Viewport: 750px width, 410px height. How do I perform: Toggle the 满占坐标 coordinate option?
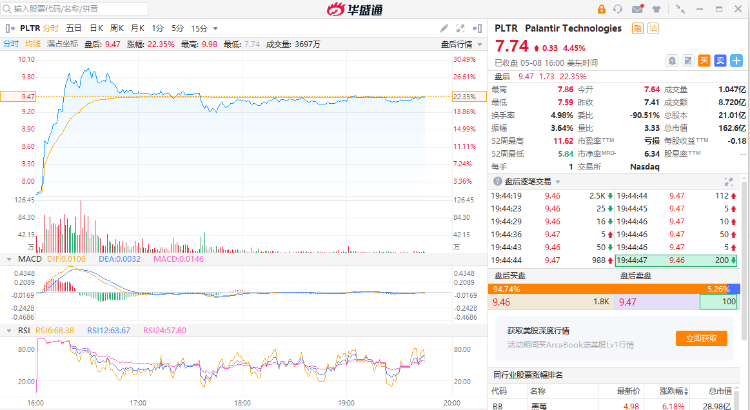[62, 44]
